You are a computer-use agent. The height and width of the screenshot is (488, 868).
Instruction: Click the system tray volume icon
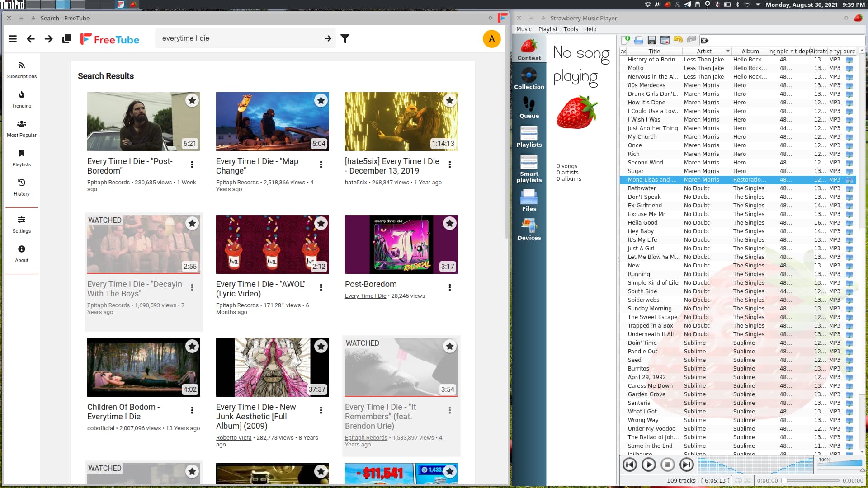tap(717, 5)
